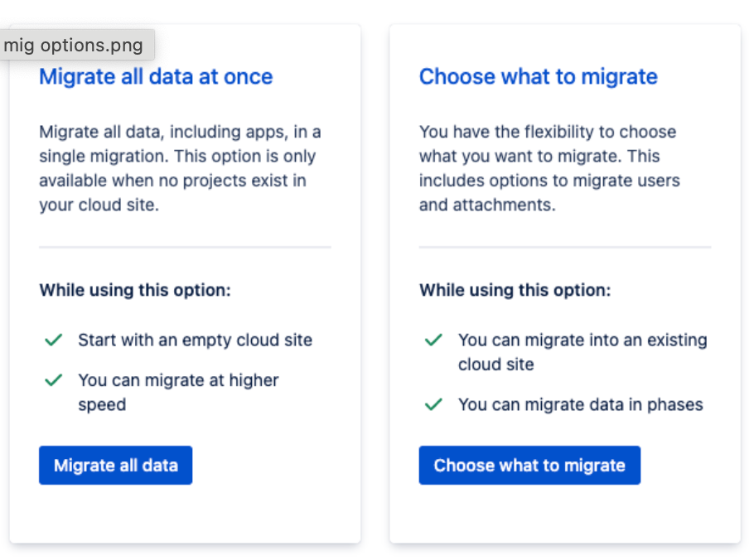
Task: Click checkmark beside 'Start with an empty cloud site'
Action: [53, 340]
